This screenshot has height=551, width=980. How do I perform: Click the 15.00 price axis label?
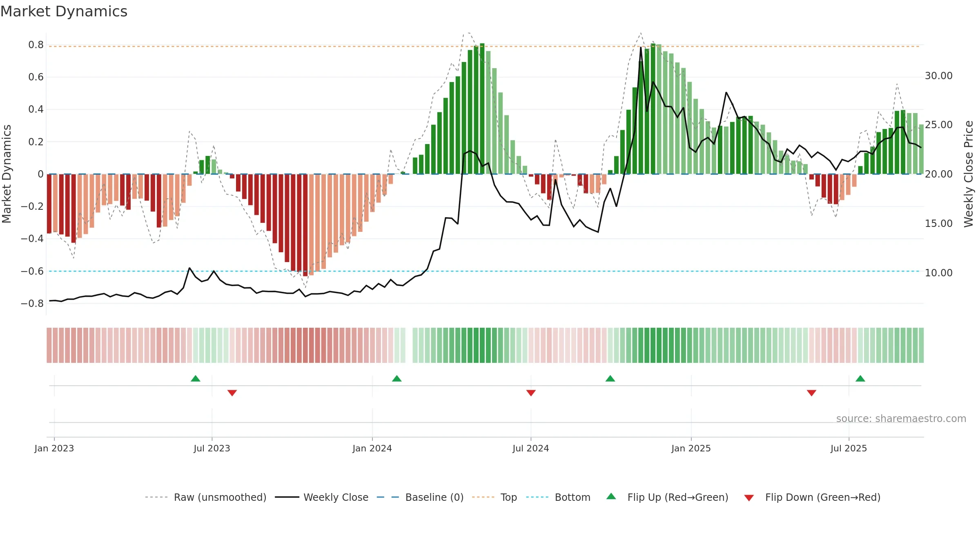pyautogui.click(x=939, y=224)
